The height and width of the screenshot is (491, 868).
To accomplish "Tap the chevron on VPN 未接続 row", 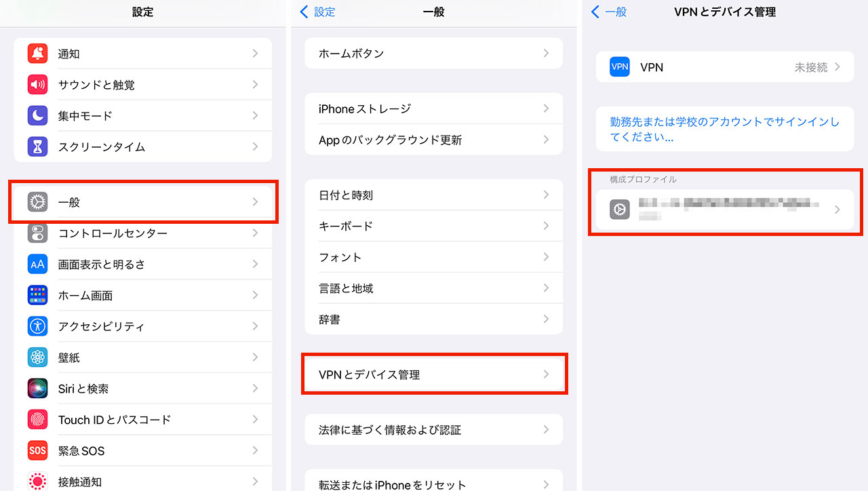I will pos(837,67).
